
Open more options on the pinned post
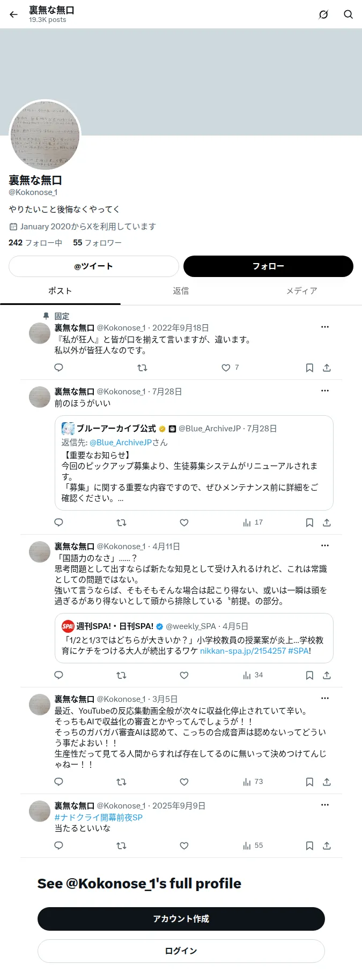tap(325, 327)
